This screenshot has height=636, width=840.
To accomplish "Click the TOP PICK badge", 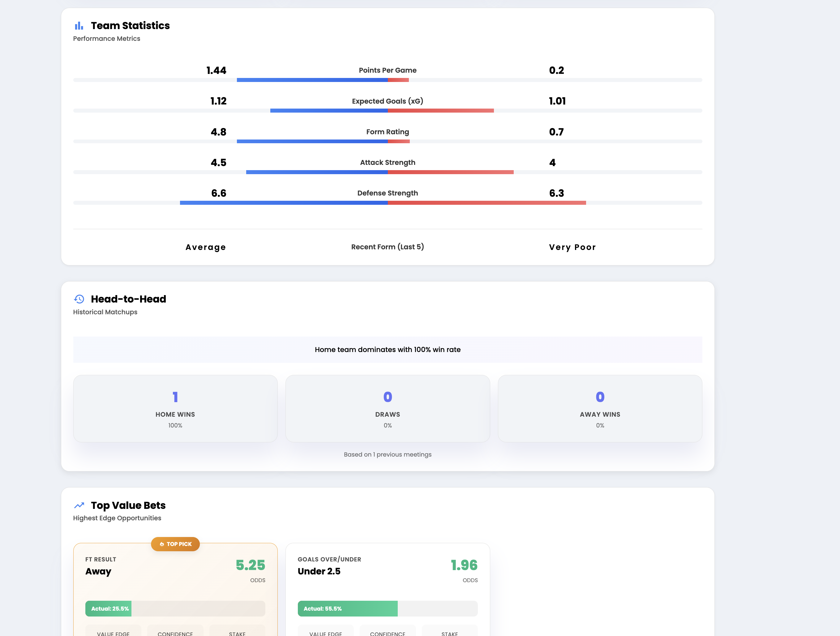I will click(x=175, y=544).
